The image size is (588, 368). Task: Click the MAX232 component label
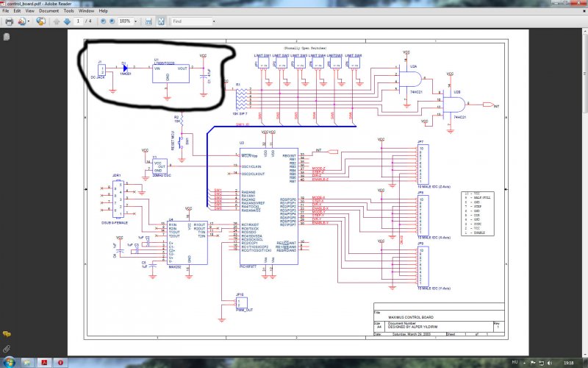[x=175, y=267]
